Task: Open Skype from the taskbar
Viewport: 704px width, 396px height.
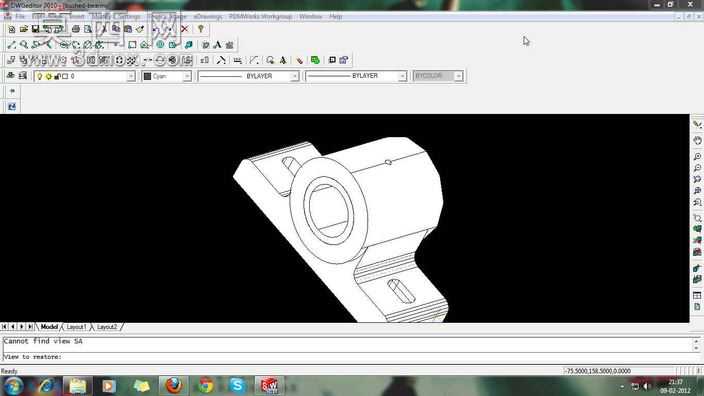Action: [238, 386]
